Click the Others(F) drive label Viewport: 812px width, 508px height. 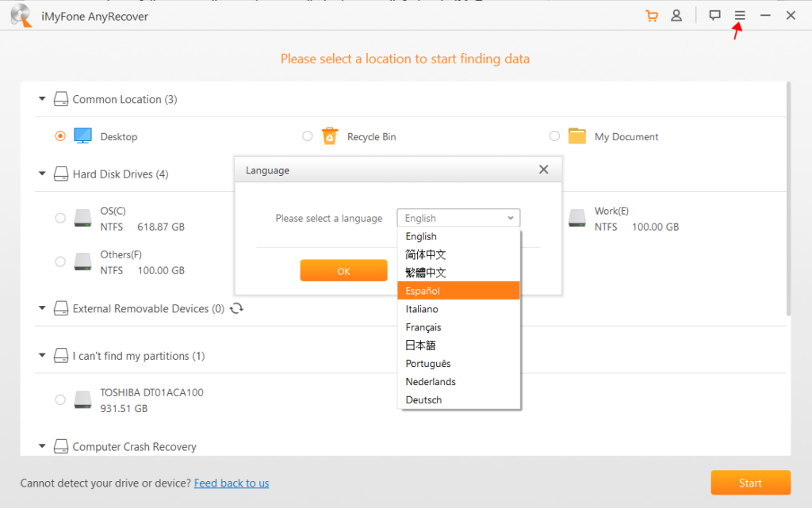tap(121, 254)
